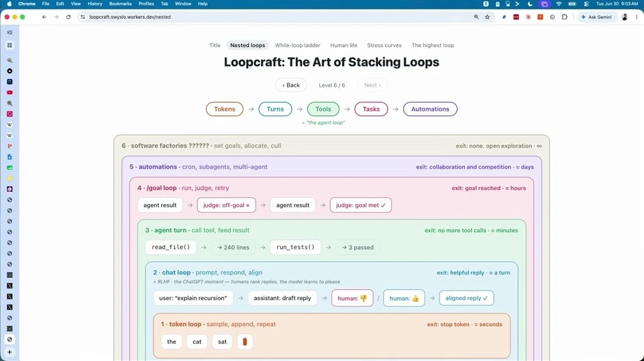
Task: Click the 'judge: goal met ✓' chip
Action: [361, 205]
